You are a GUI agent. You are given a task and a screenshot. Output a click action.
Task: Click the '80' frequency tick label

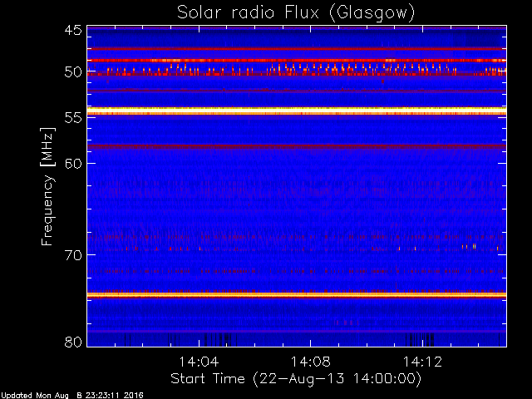tap(73, 342)
